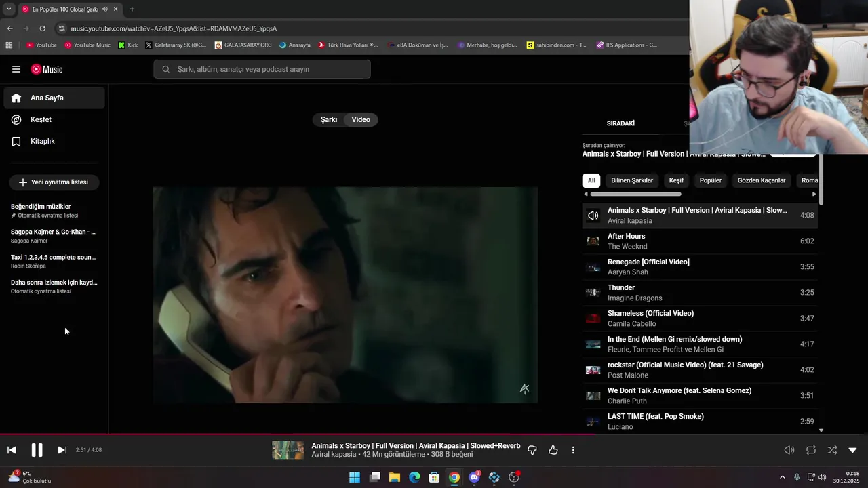Play We Don't Talk Anymore from queue

700,396
